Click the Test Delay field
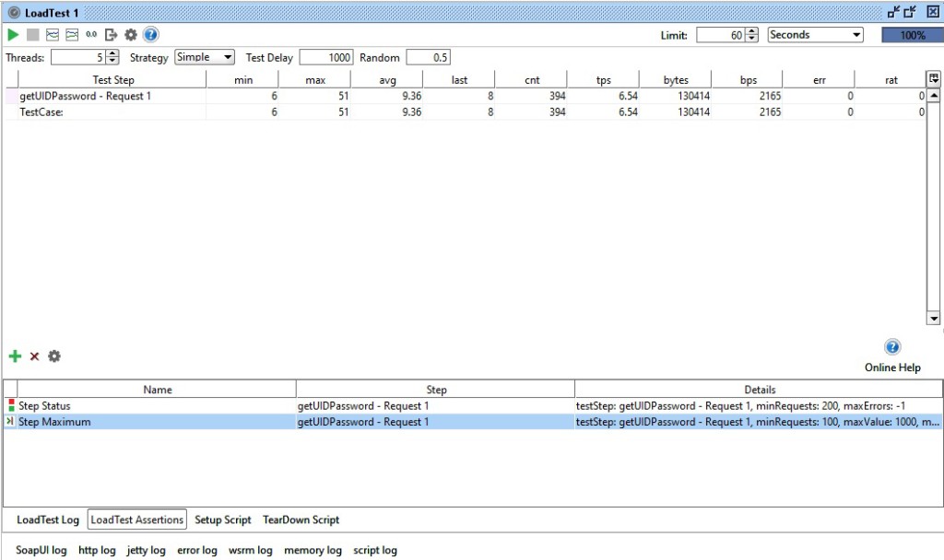The height and width of the screenshot is (560, 944). (326, 58)
